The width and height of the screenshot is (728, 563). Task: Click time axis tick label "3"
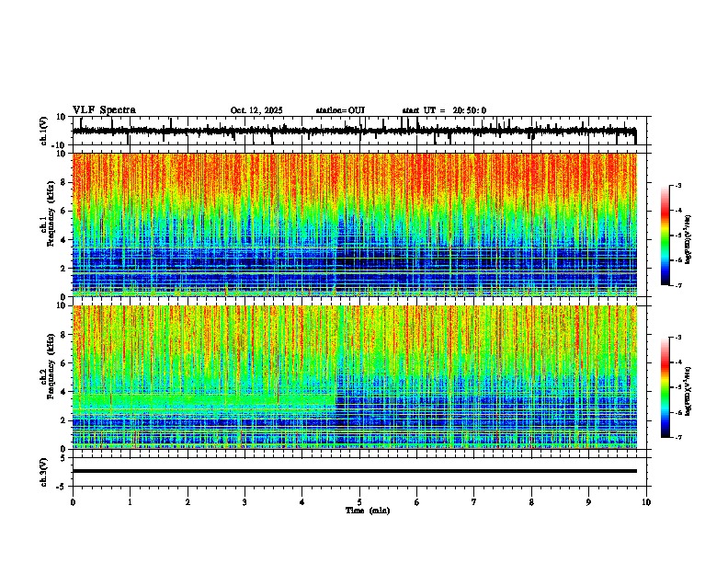click(x=245, y=502)
